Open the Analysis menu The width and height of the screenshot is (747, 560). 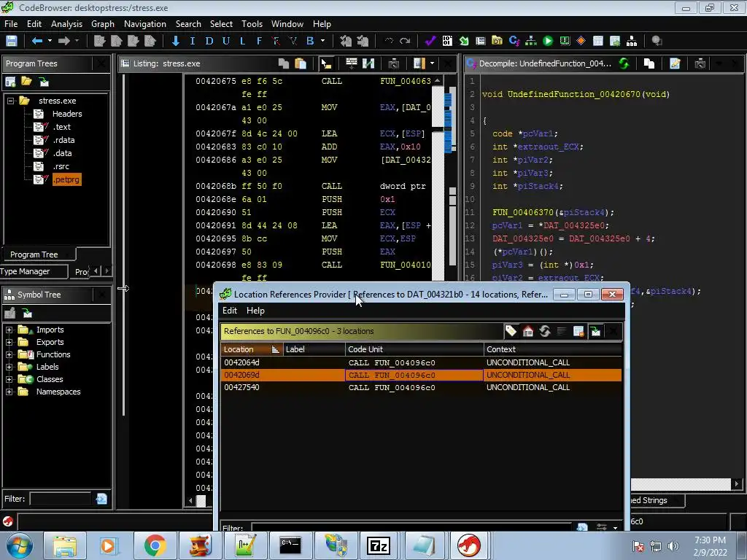66,24
